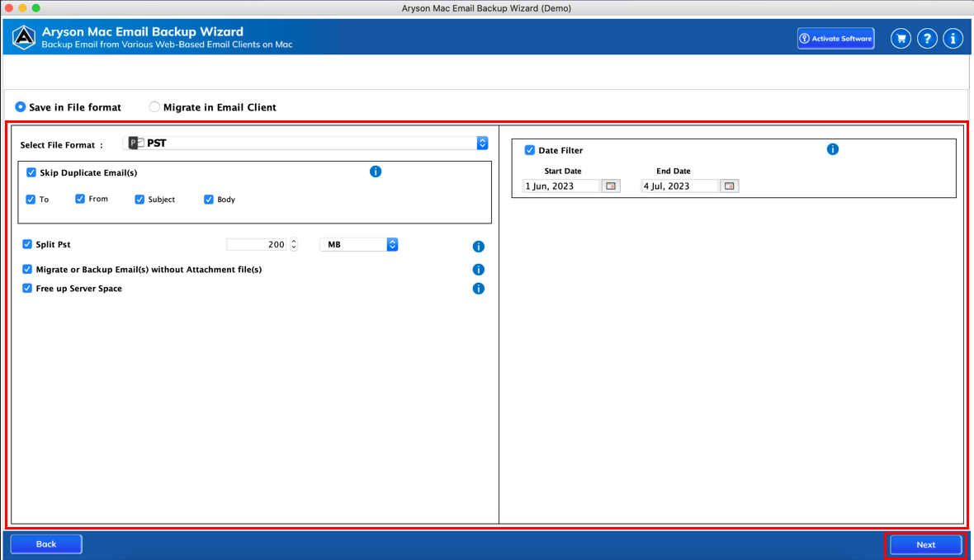Screen dimensions: 974x560
Task: Select Migrate in Email Client radio button
Action: [x=154, y=106]
